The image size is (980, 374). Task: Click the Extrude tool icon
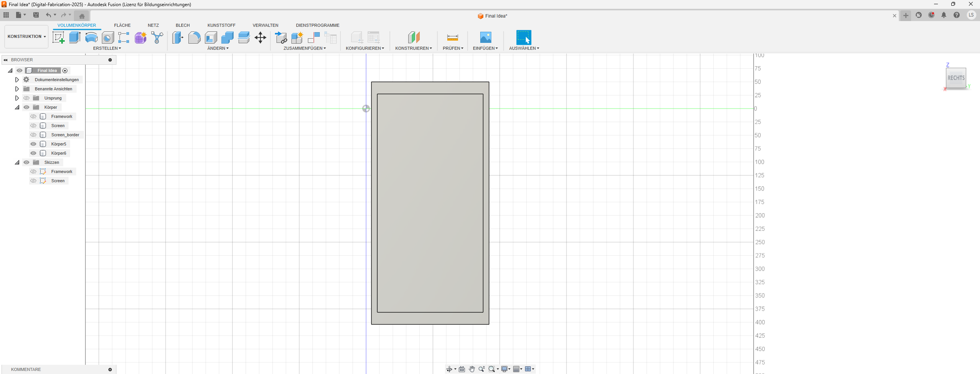pyautogui.click(x=75, y=38)
